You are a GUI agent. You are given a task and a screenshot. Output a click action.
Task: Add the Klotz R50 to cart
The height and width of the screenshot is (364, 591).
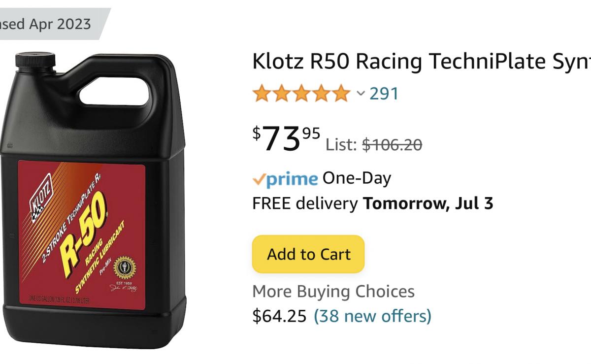point(308,254)
